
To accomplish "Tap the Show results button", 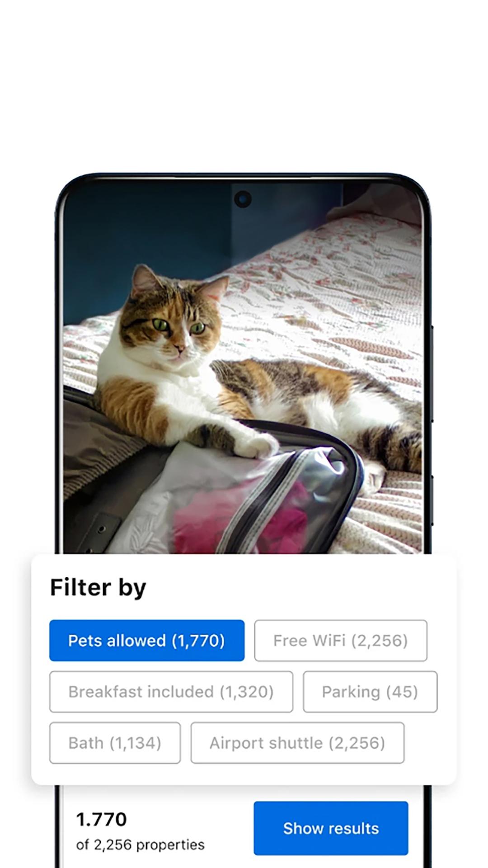I will coord(331,828).
